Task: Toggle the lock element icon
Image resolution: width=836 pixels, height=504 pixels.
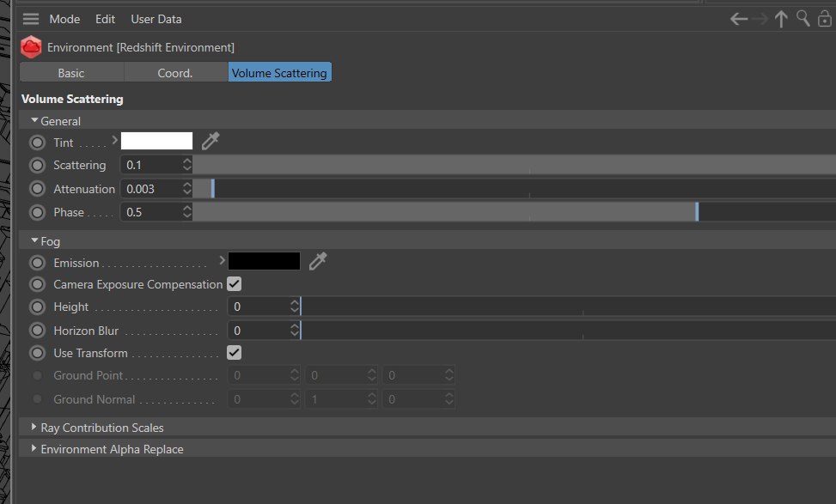Action: [824, 19]
